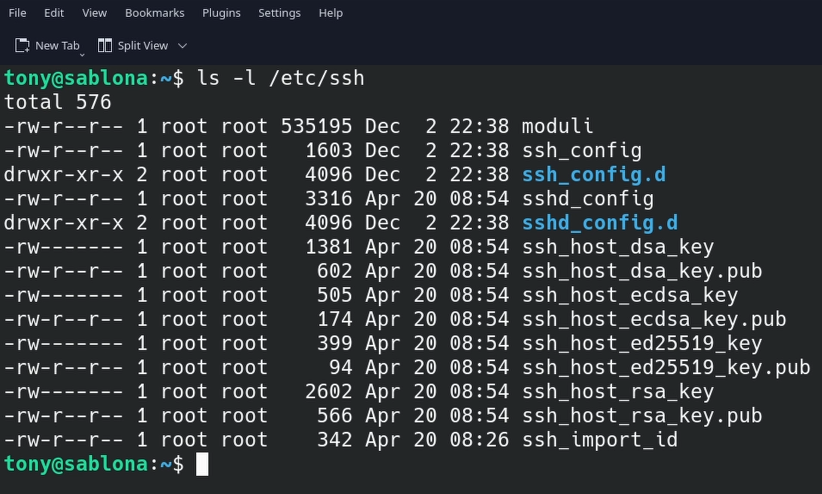Click the New Tab text label

click(x=57, y=46)
